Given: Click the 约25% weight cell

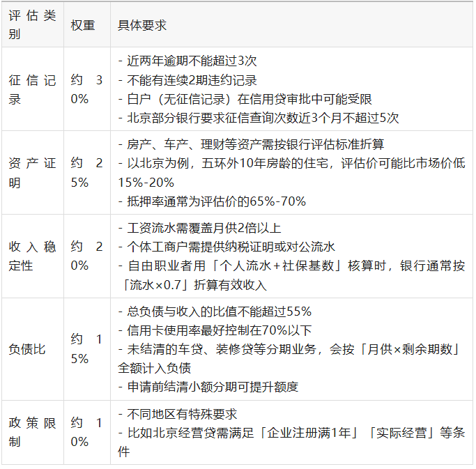Looking at the screenshot, I should pos(86,173).
